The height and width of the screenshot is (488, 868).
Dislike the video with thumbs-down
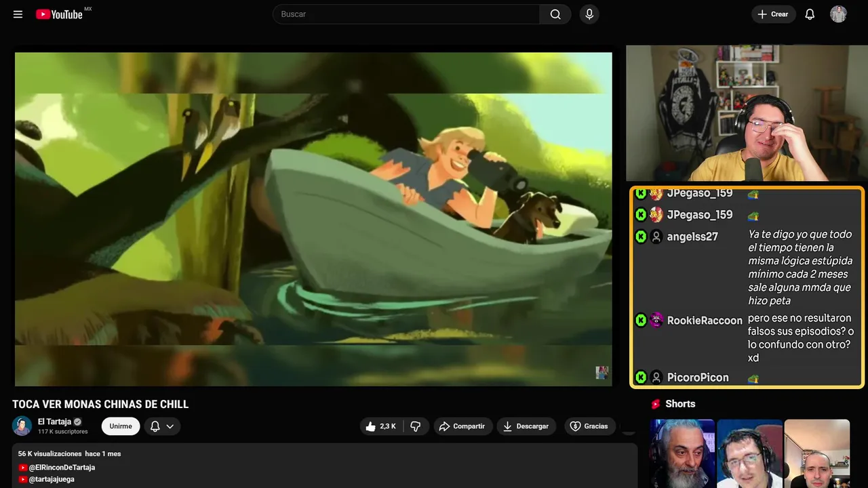point(416,426)
